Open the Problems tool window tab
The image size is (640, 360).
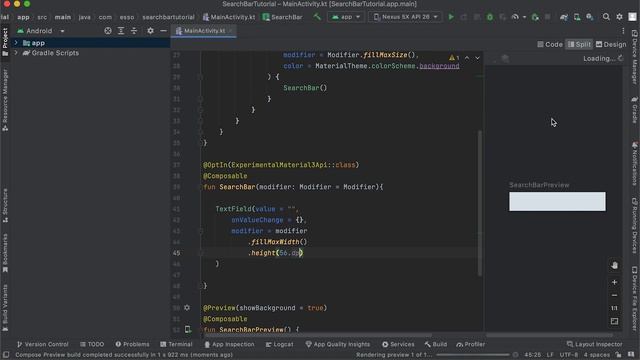[x=132, y=344]
